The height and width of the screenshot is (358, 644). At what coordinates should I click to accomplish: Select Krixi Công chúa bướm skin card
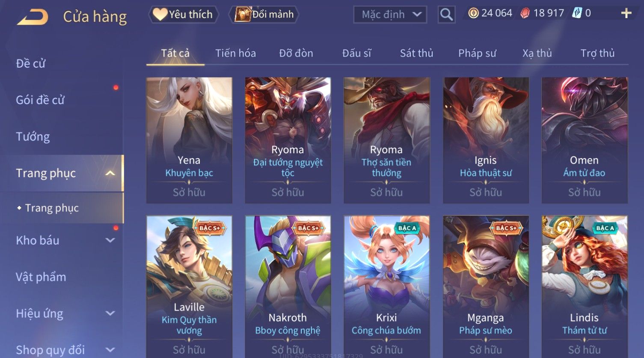tap(387, 286)
